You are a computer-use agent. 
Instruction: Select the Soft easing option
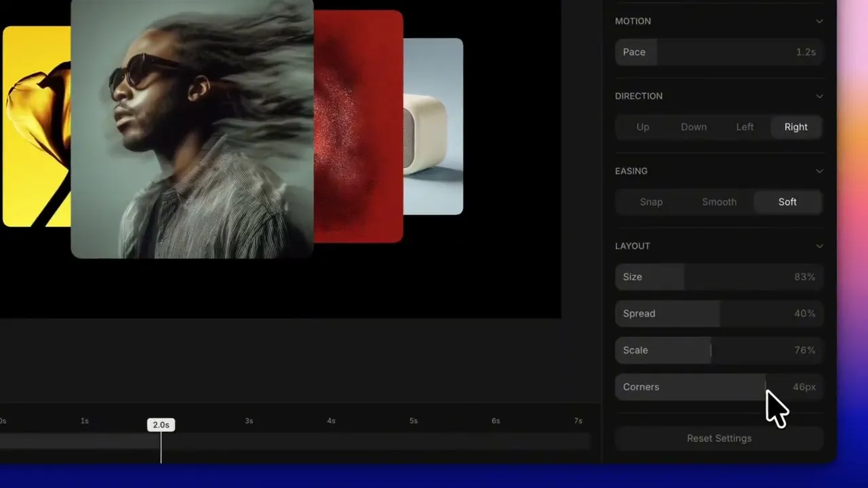point(787,202)
